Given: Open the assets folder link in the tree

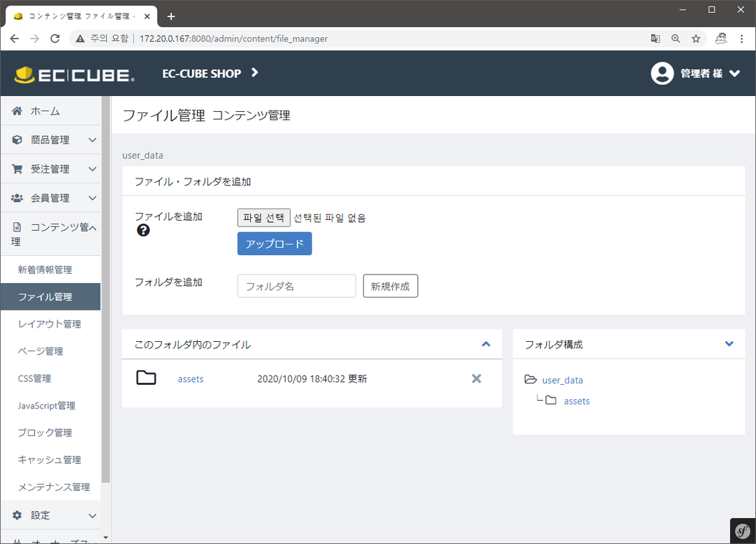Looking at the screenshot, I should [576, 401].
